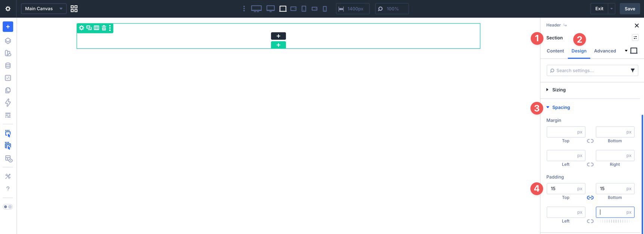Select the landscape phone view icon

click(x=315, y=9)
